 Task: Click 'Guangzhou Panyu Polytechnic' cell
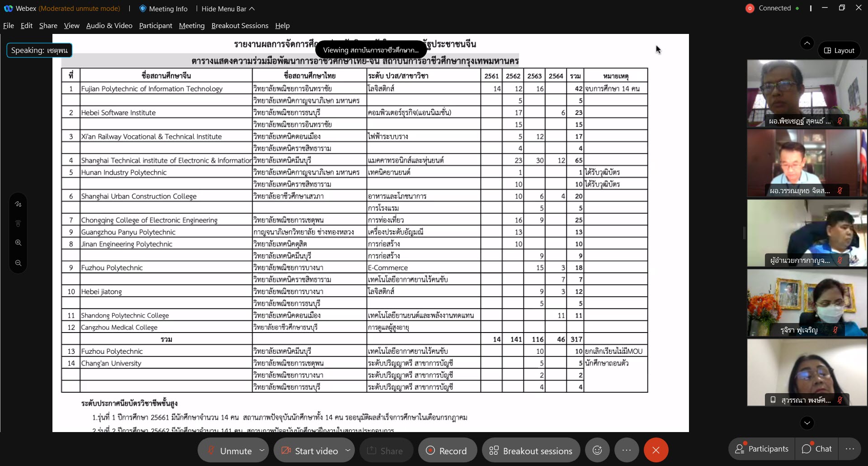166,232
